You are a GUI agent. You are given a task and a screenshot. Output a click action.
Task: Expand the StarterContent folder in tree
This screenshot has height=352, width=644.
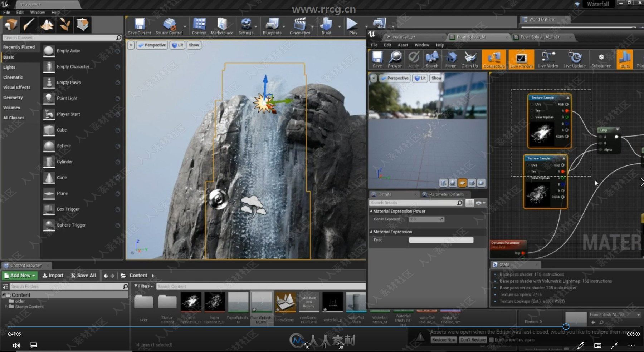(6, 307)
